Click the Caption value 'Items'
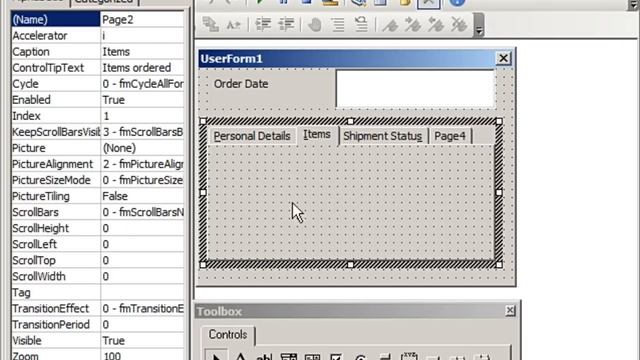 click(x=142, y=52)
